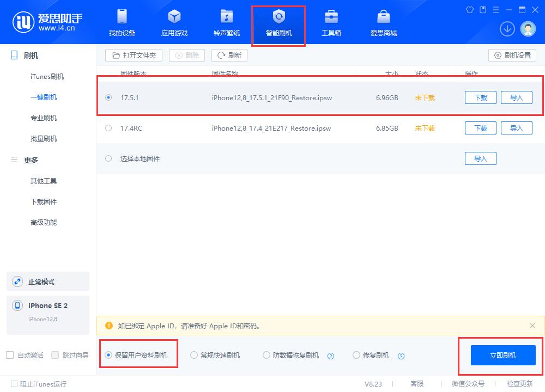
Task: Dismiss the Apple ID warning banner
Action: (x=532, y=326)
